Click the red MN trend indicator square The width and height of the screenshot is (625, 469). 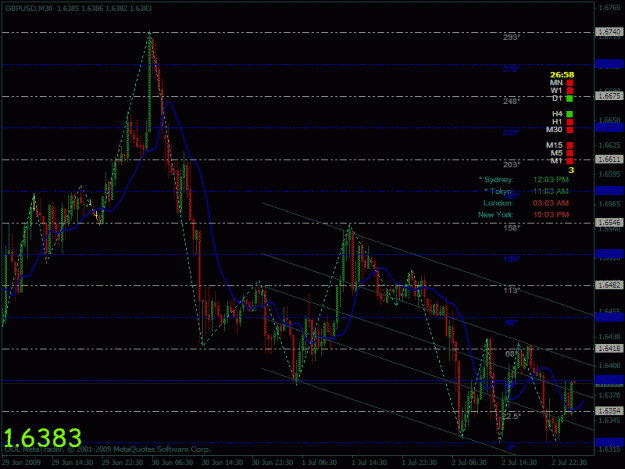coord(570,83)
